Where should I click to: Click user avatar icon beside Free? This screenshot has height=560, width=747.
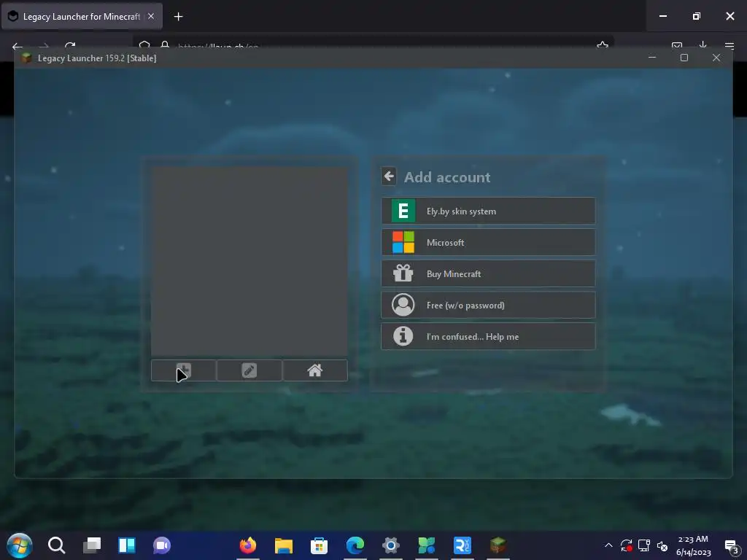click(403, 305)
